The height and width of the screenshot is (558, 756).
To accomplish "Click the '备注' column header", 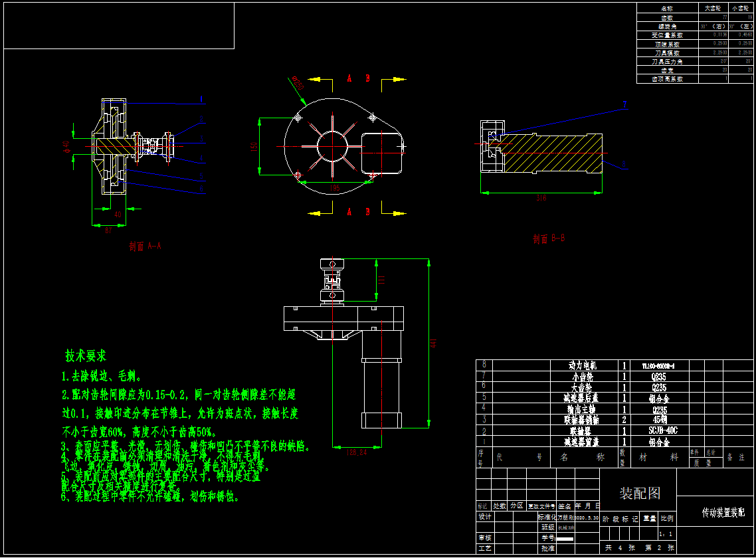I will 736,457.
